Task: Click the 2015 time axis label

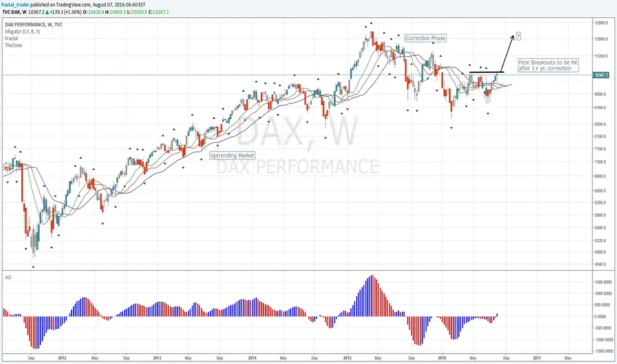Action: pos(347,358)
